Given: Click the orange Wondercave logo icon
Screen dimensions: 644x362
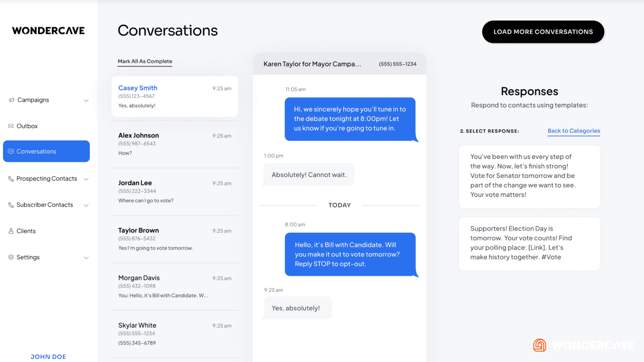Looking at the screenshot, I should tap(540, 345).
